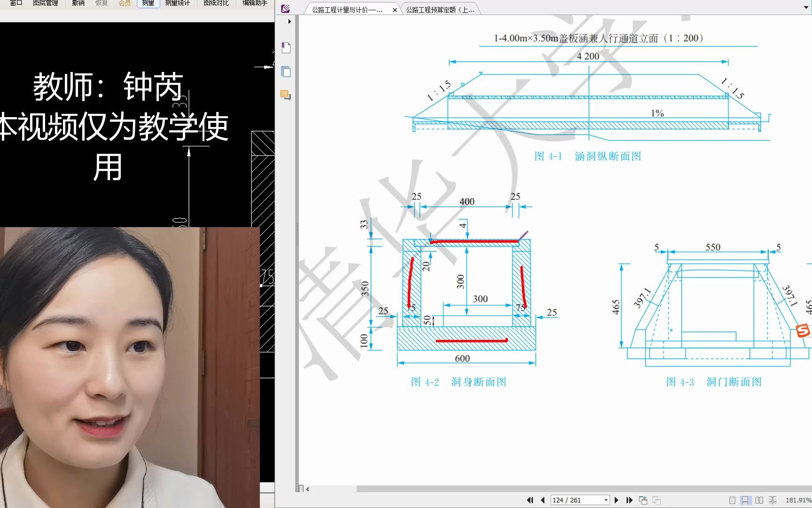Image resolution: width=812 pixels, height=508 pixels.
Task: Click the Sogou input method S icon
Action: tap(803, 331)
